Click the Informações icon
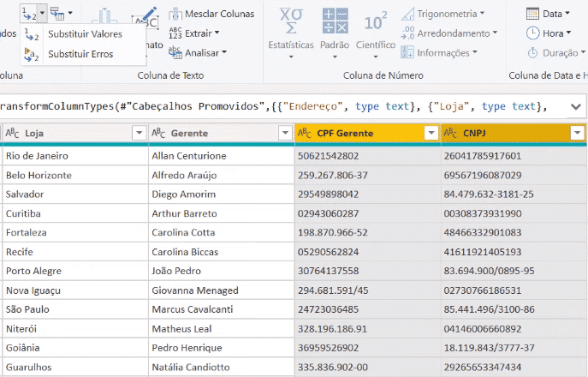Screen dimensions: 588x377 [x=407, y=52]
